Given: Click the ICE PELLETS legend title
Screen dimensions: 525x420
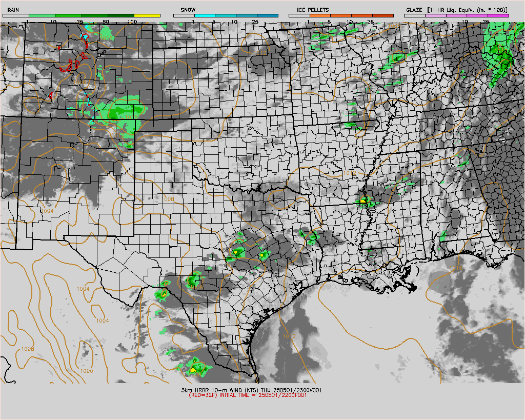Looking at the screenshot, I should 313,10.
